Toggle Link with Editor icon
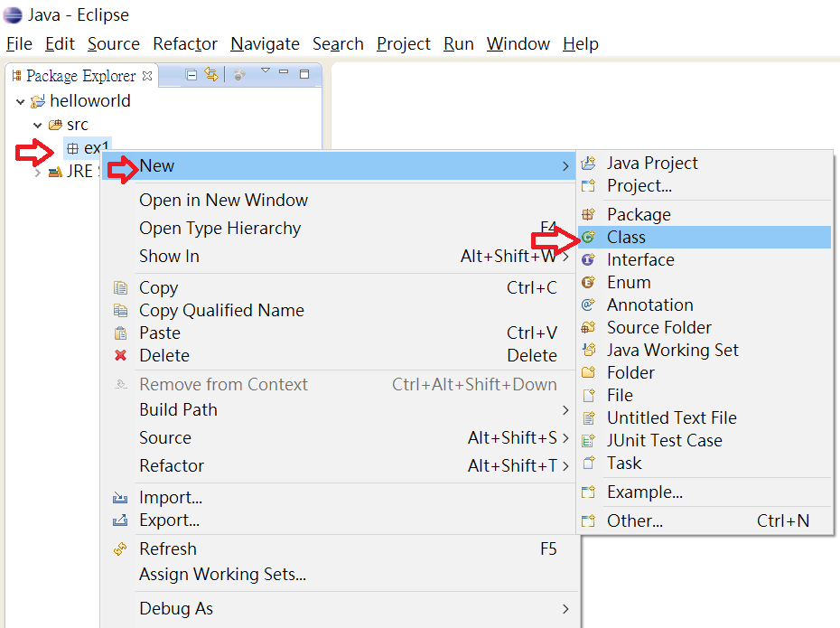Viewport: 840px width, 628px height. tap(211, 74)
